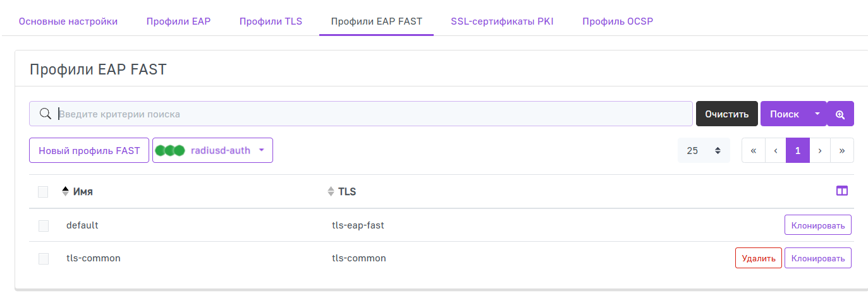868x303 pixels.
Task: Click the sort arrows beside Имя
Action: (x=65, y=191)
